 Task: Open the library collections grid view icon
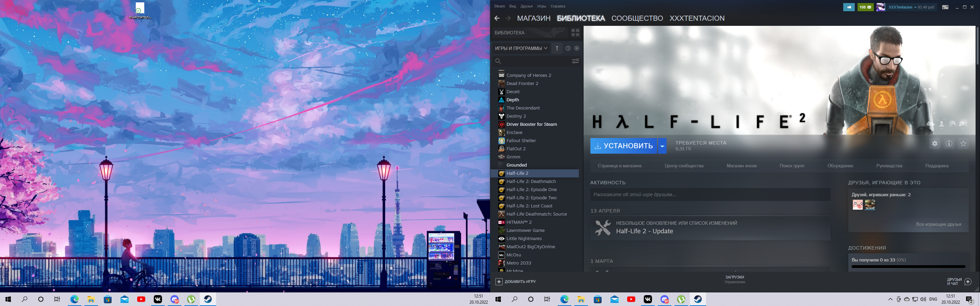click(x=575, y=33)
